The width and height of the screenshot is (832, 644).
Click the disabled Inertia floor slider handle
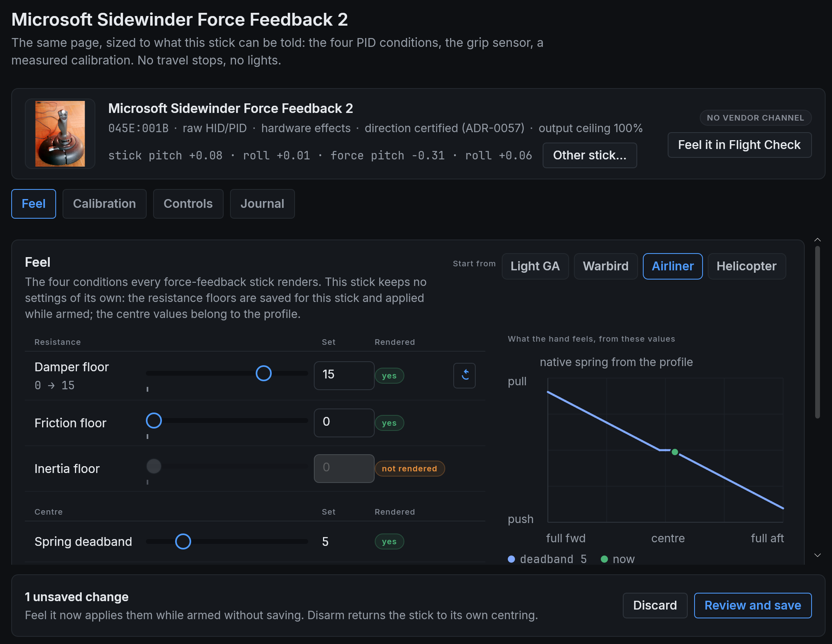(154, 466)
